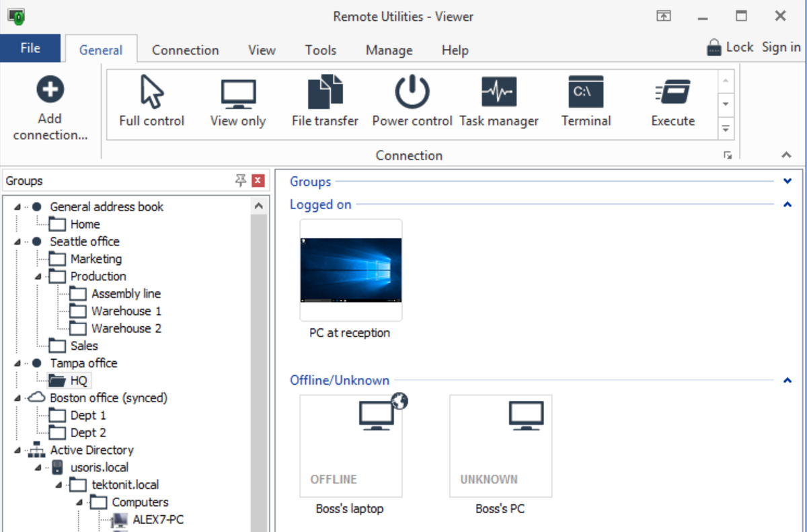Collapse the Tampa office group

(x=19, y=363)
